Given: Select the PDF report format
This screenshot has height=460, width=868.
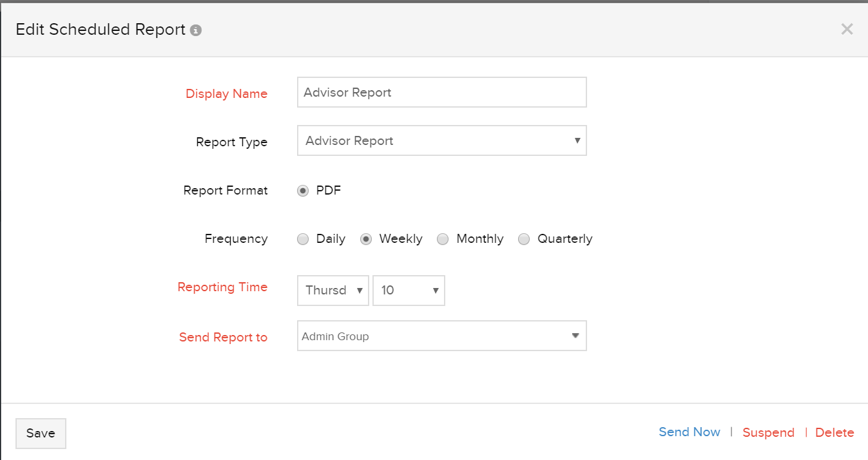Looking at the screenshot, I should click(x=303, y=191).
